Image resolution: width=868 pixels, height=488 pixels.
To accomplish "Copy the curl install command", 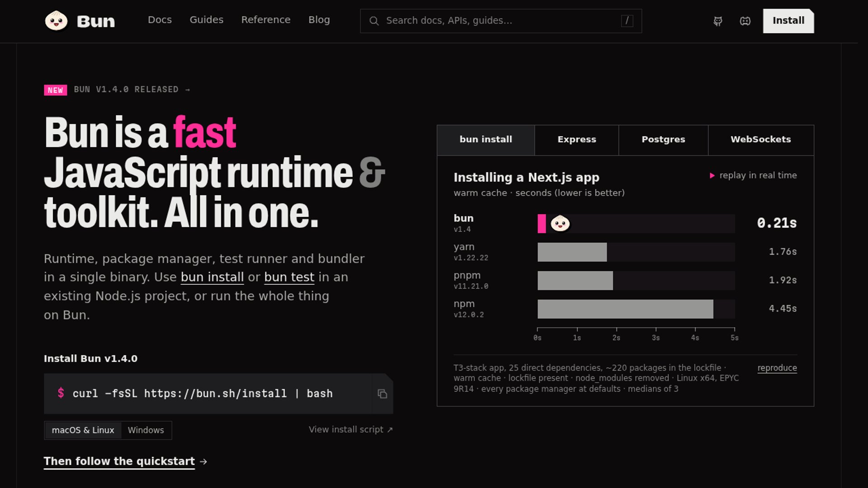I will coord(382,394).
